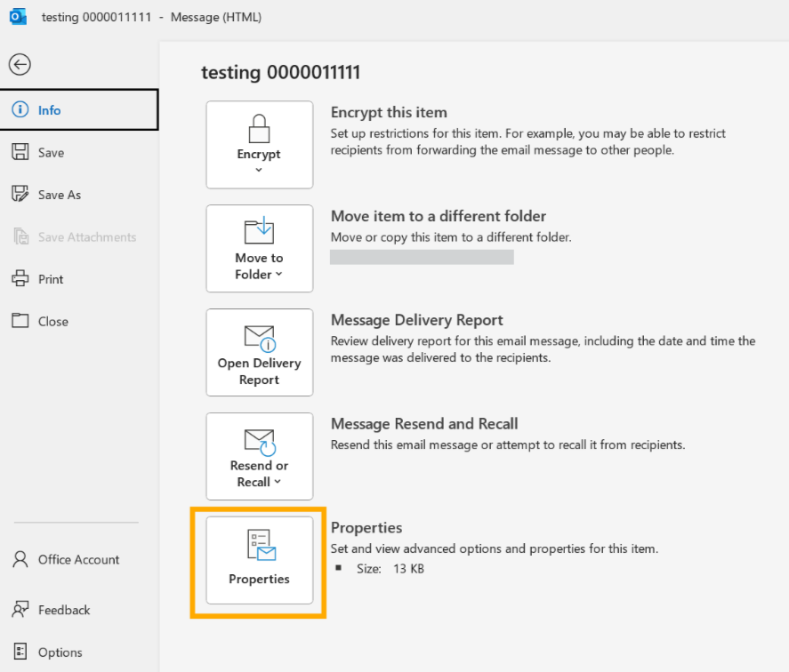Click the back arrow to exit backstage view
The width and height of the screenshot is (789, 672).
20,64
